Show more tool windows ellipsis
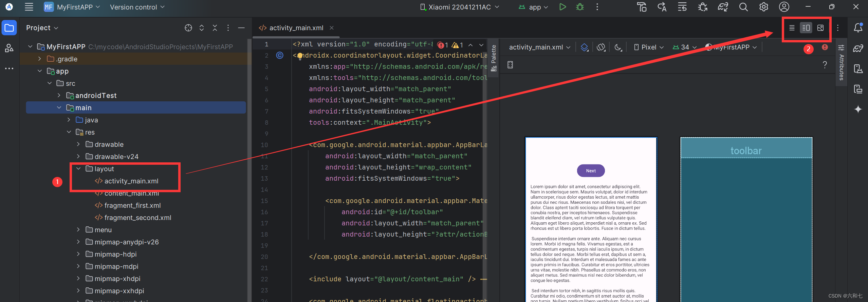The width and height of the screenshot is (868, 302). click(x=9, y=68)
